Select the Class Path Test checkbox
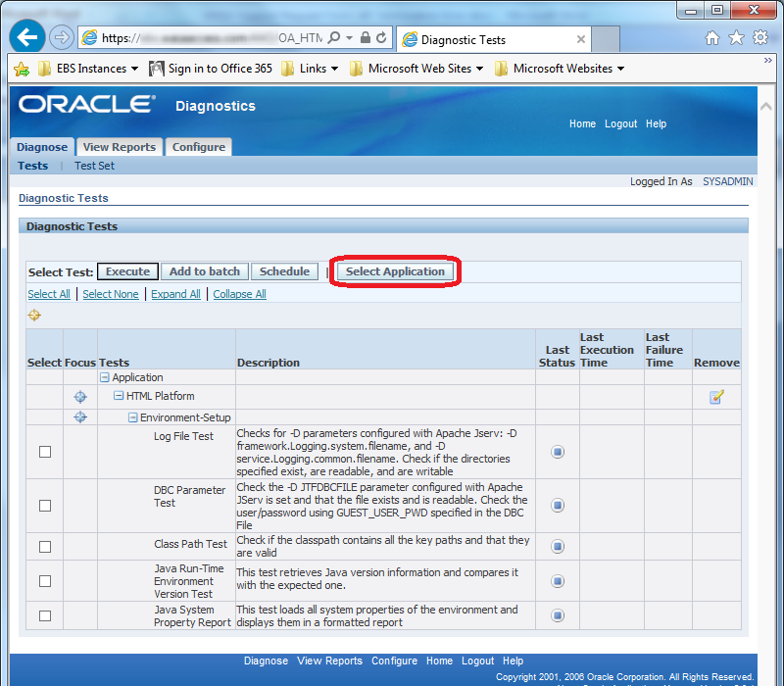The image size is (784, 686). [45, 547]
